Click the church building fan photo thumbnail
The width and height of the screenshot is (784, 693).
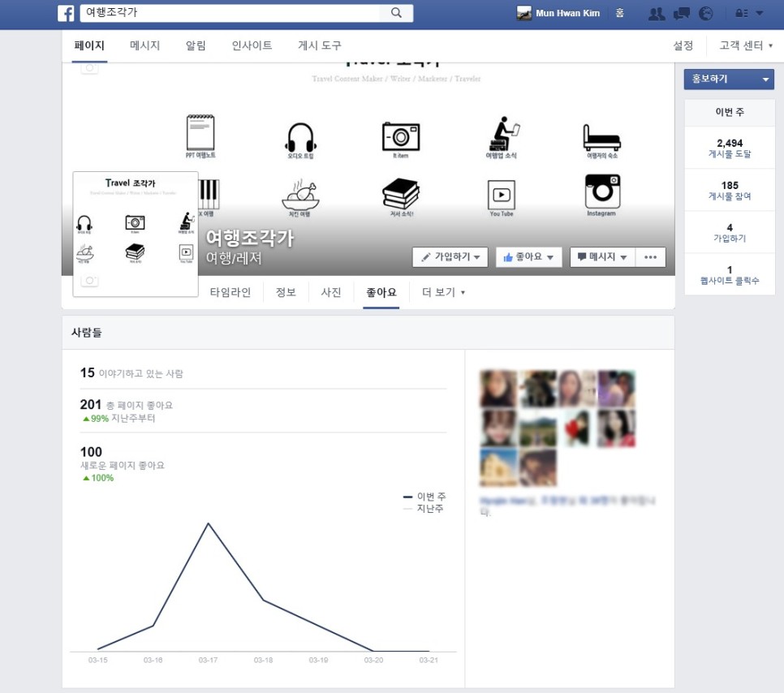[498, 467]
